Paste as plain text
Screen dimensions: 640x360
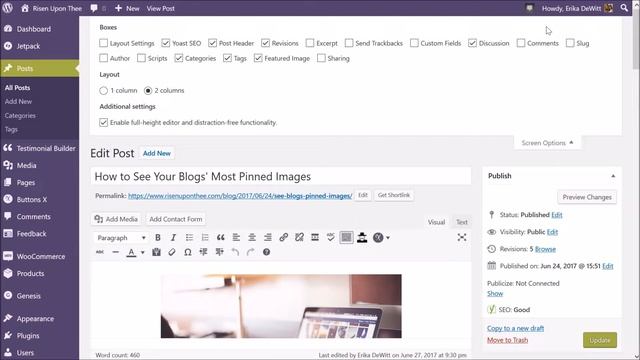click(x=156, y=252)
